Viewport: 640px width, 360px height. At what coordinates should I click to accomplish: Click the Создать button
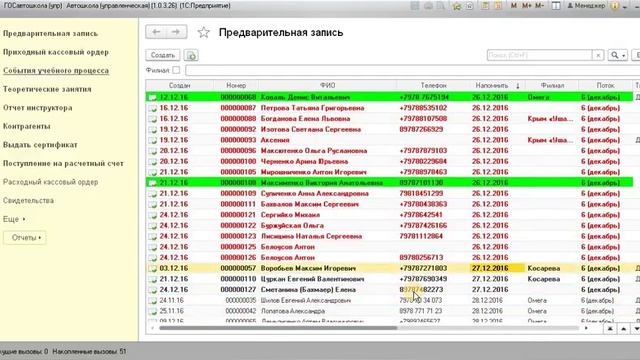click(x=163, y=55)
